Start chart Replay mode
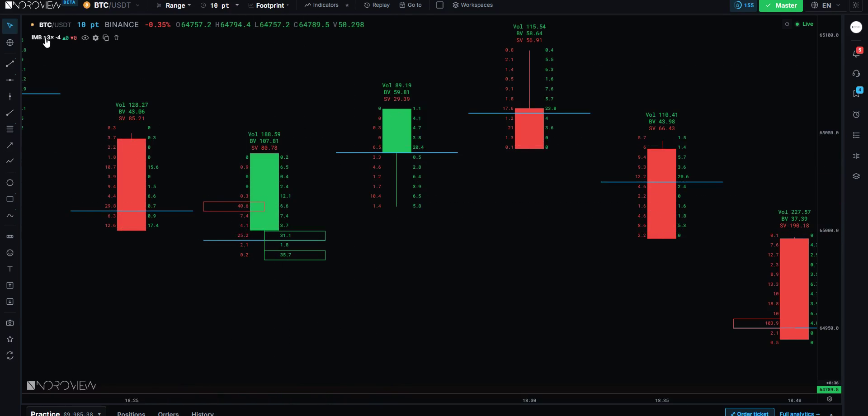Image resolution: width=868 pixels, height=416 pixels. [x=377, y=5]
